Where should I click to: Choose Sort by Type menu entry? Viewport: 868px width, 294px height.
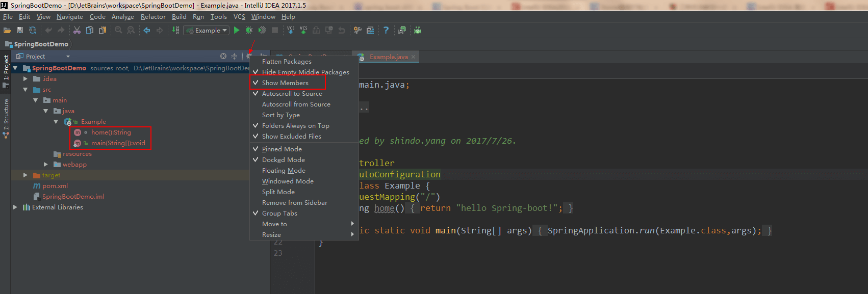coord(304,115)
